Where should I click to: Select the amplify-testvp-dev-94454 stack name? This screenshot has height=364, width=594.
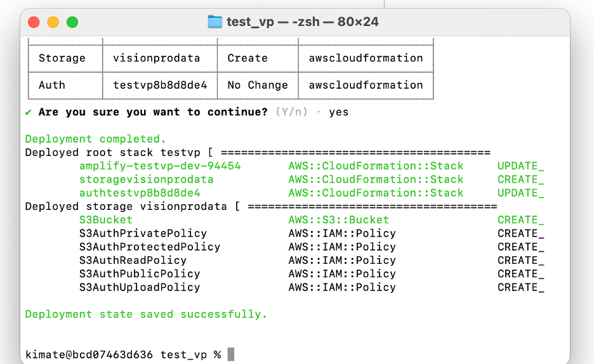pos(159,166)
